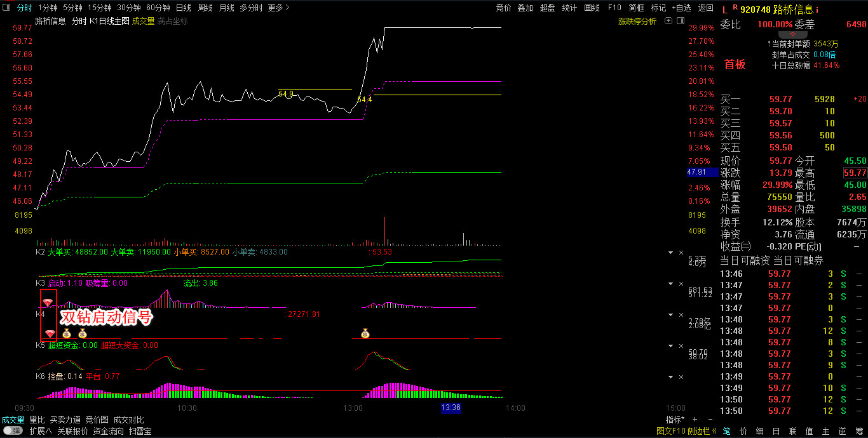Image resolution: width=868 pixels, height=438 pixels.
Task: Expand the 更多 periods dropdown
Action: (x=279, y=8)
